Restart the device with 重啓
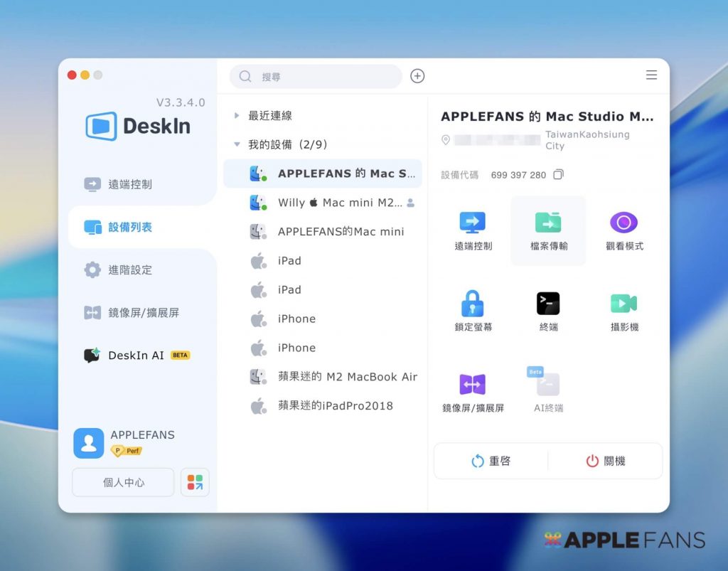This screenshot has width=728, height=571. pos(491,461)
